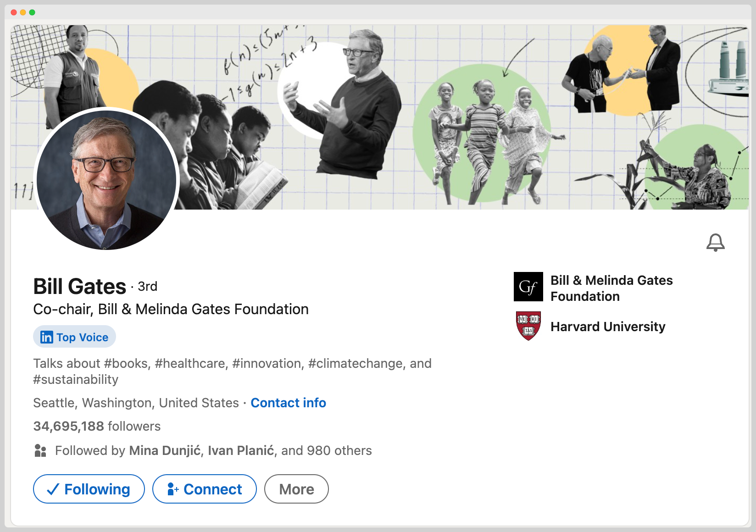
Task: Click the Bill Gates name heading
Action: coord(80,287)
